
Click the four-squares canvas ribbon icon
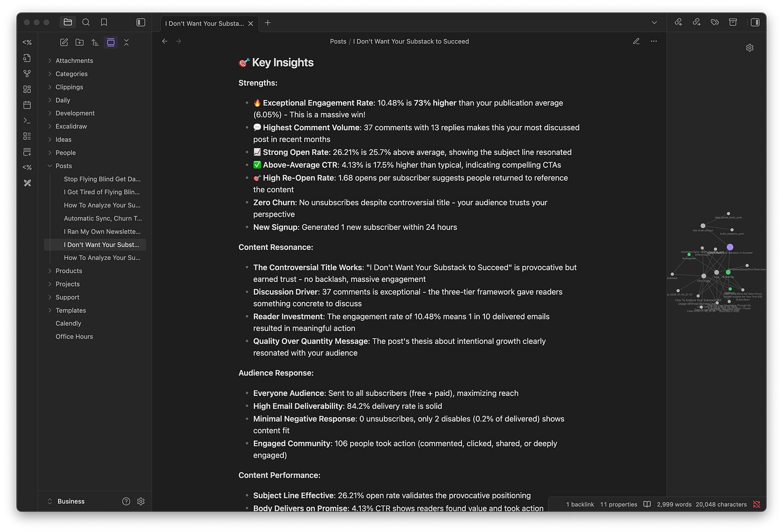pyautogui.click(x=27, y=89)
